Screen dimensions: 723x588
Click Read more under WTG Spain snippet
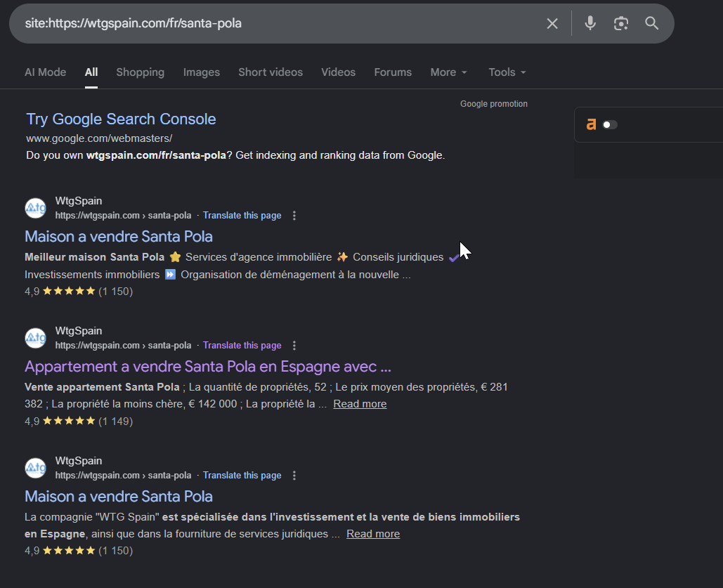[x=373, y=534]
